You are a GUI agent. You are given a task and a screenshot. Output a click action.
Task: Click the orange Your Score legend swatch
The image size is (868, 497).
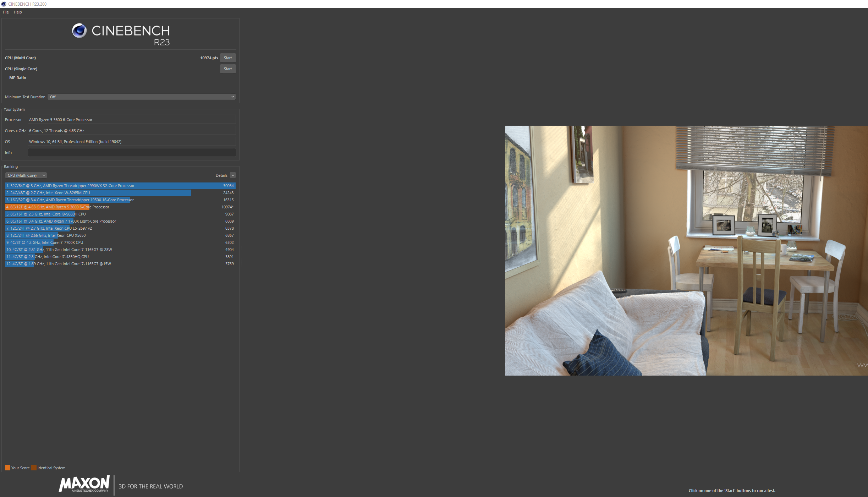pos(7,468)
